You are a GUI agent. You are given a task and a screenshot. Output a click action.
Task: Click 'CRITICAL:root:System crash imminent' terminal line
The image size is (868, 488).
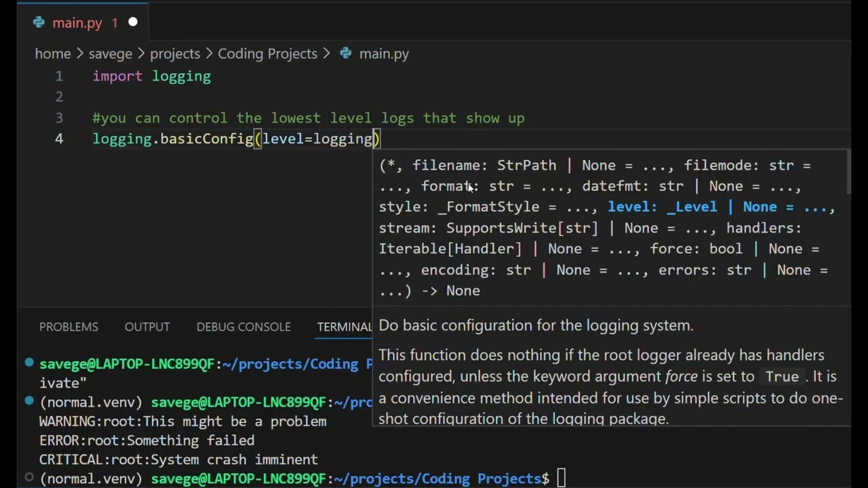click(178, 460)
